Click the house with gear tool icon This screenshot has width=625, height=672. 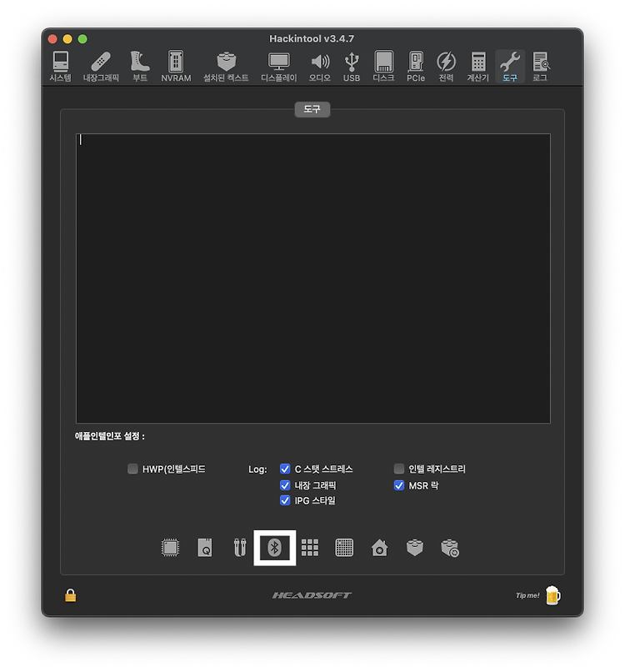pyautogui.click(x=379, y=547)
